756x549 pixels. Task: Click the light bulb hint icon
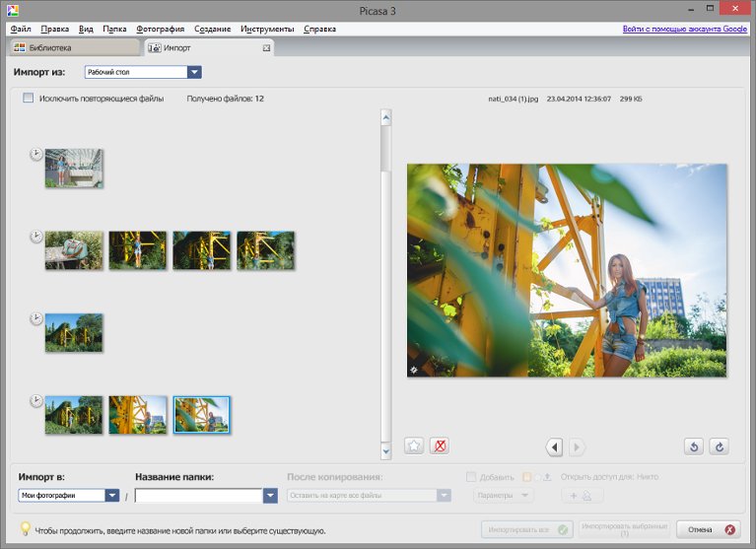25,528
